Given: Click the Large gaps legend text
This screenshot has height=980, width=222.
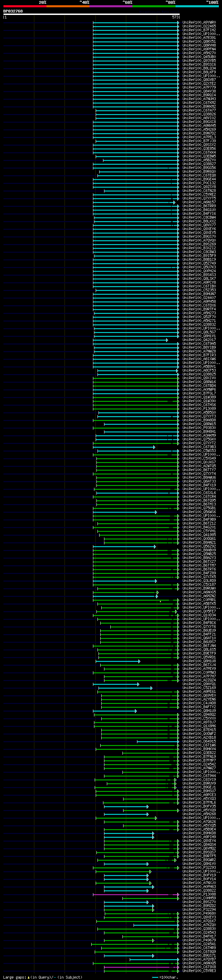Looking at the screenshot, I should pyautogui.click(x=43, y=977).
